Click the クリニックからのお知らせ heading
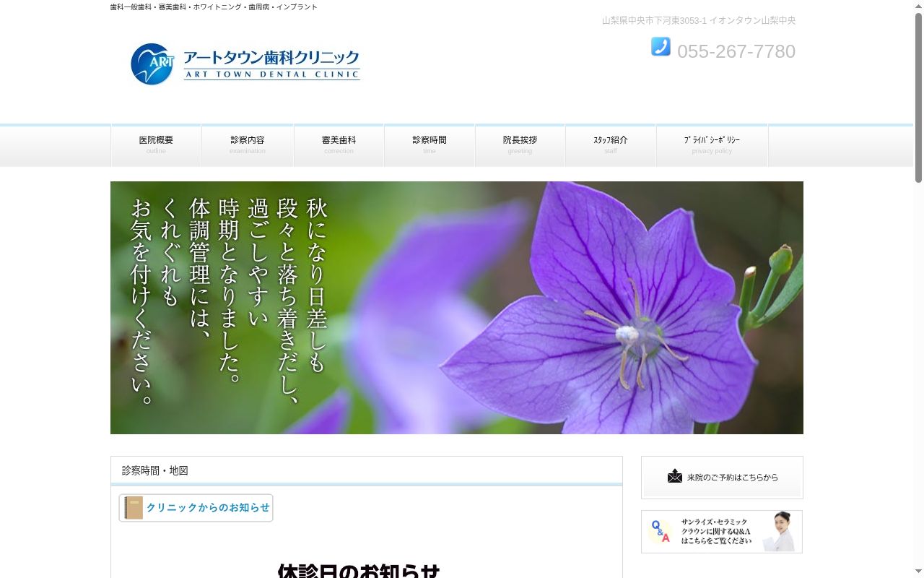The image size is (924, 578). [196, 508]
